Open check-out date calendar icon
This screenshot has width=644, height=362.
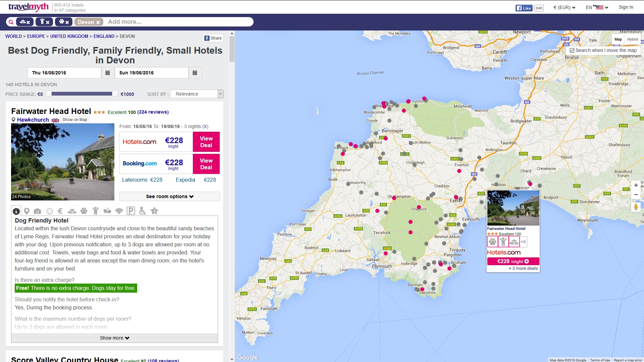coord(195,73)
